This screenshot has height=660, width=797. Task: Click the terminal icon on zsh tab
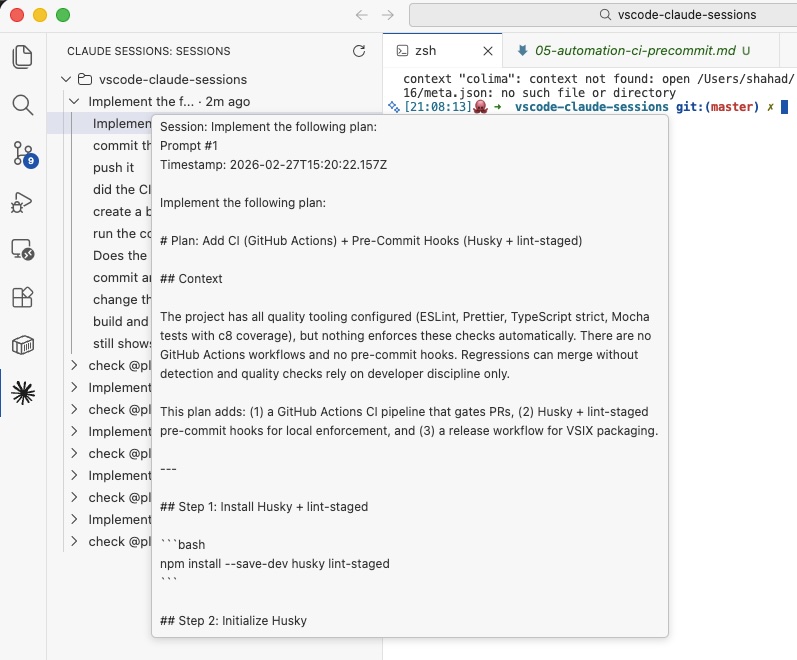pos(402,50)
